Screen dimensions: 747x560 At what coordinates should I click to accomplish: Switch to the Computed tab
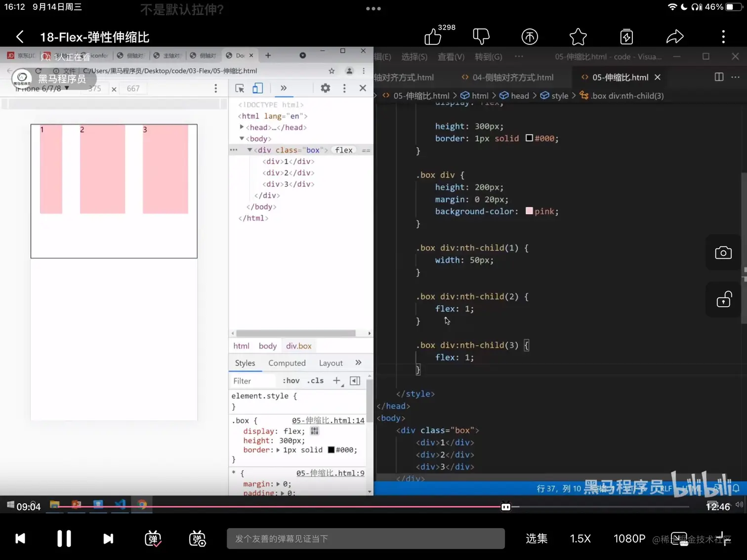[x=287, y=363]
